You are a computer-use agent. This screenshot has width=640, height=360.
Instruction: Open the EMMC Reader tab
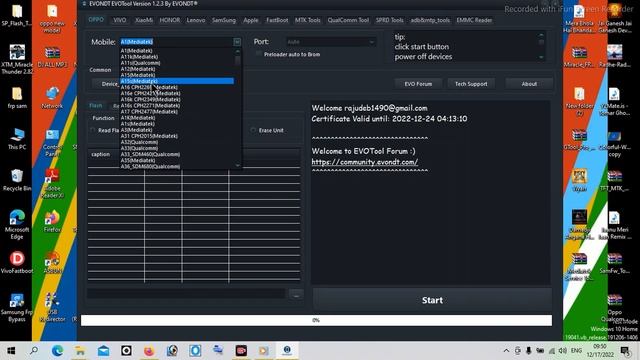tap(474, 20)
